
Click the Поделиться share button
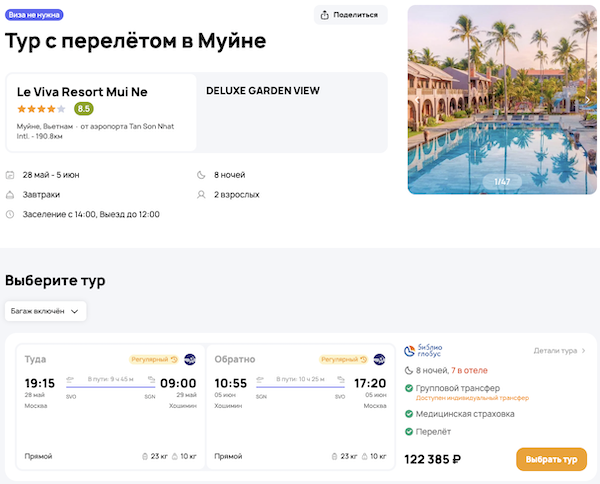point(350,15)
